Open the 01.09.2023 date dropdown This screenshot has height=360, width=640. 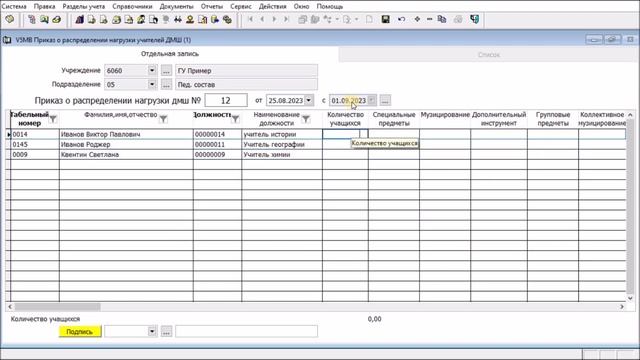pyautogui.click(x=371, y=100)
